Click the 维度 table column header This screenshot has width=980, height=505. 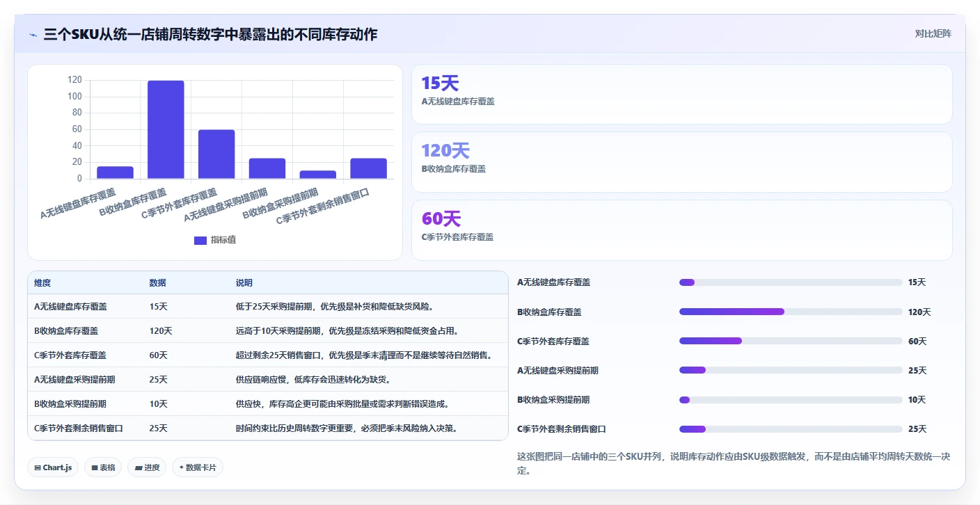tap(42, 283)
